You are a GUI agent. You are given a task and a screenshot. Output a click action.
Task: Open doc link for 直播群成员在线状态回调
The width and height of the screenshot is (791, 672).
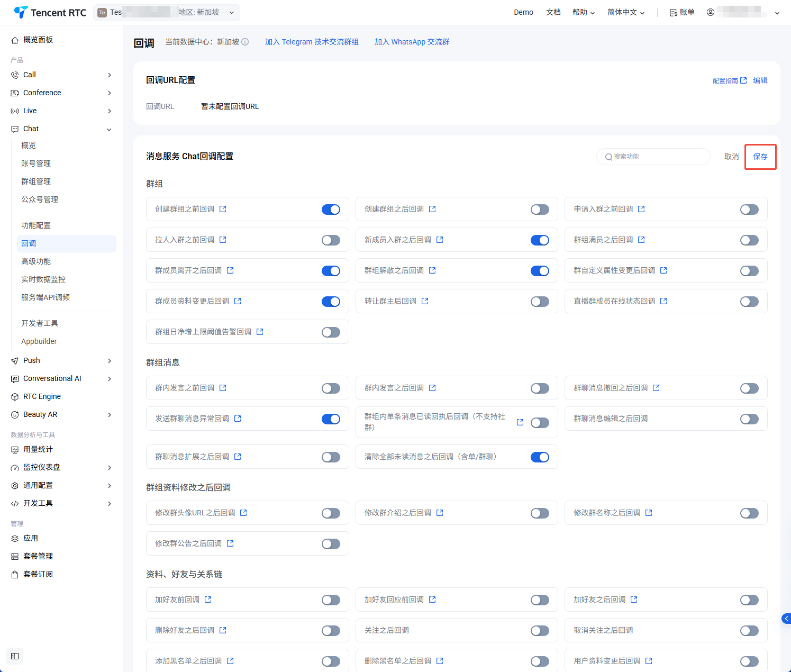(663, 301)
